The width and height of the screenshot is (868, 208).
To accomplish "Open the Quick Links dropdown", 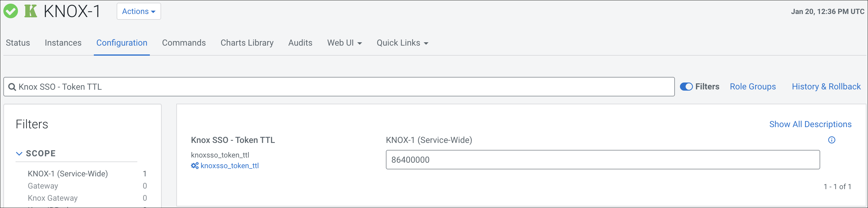I will (402, 43).
